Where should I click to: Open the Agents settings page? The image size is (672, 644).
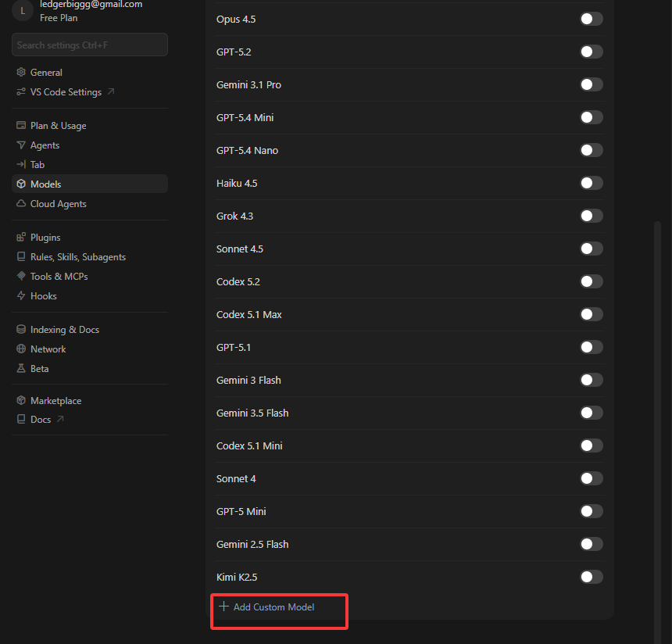coord(90,145)
